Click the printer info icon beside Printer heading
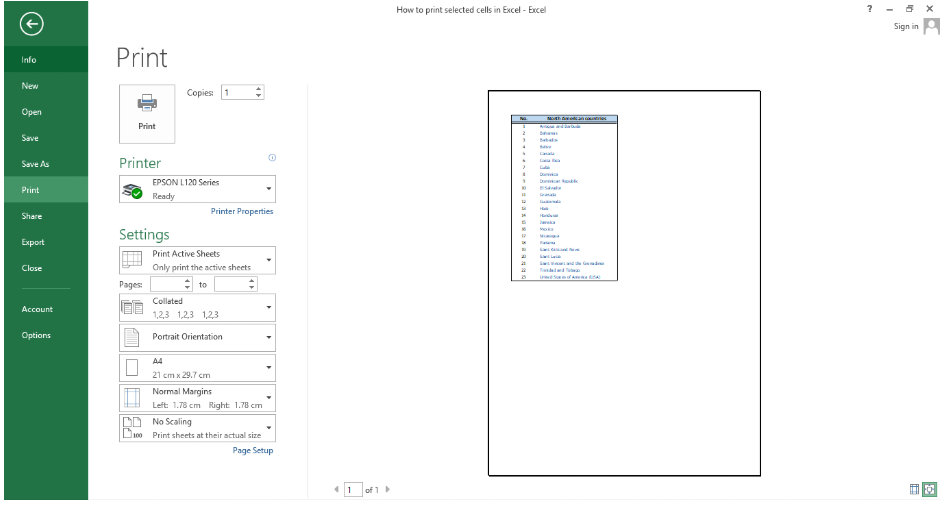951x505 pixels. [x=272, y=158]
